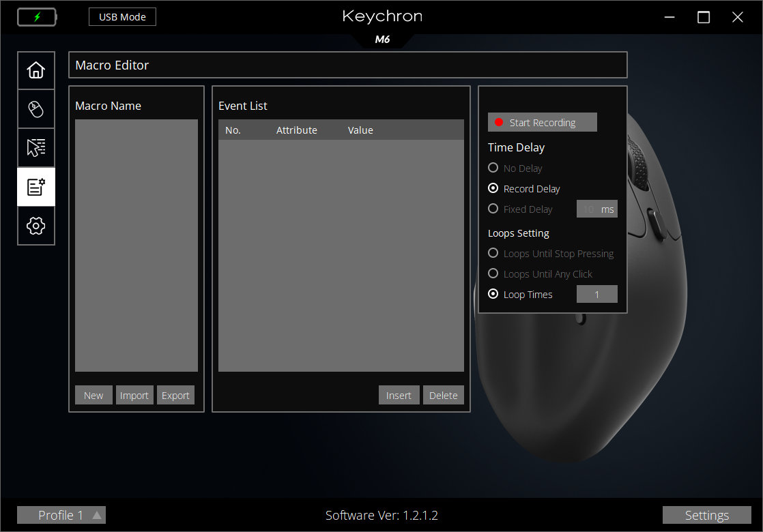Enable Loops Until Stop Pressing

493,254
